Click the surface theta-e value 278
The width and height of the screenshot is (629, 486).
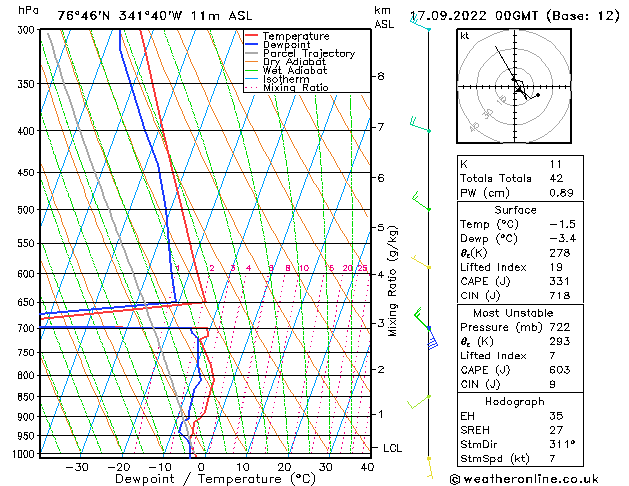[x=560, y=253]
